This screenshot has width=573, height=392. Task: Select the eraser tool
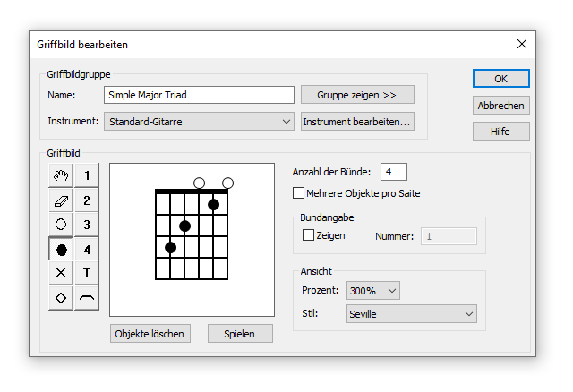pyautogui.click(x=61, y=200)
